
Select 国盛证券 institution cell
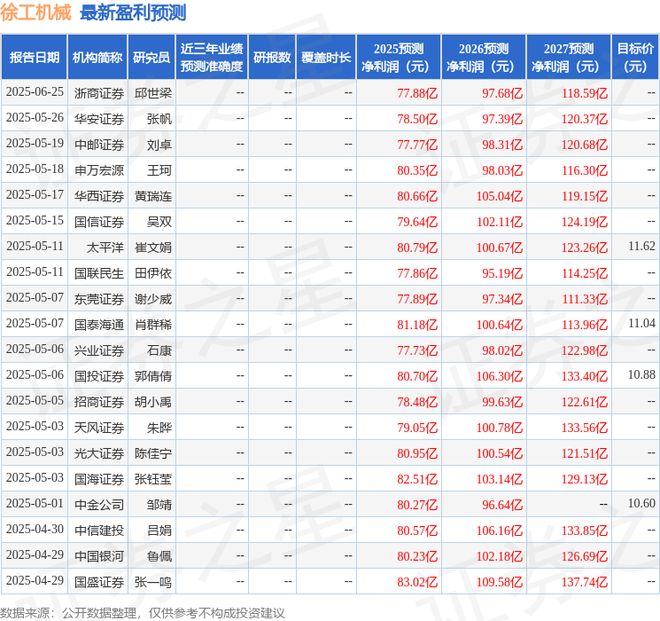99,583
